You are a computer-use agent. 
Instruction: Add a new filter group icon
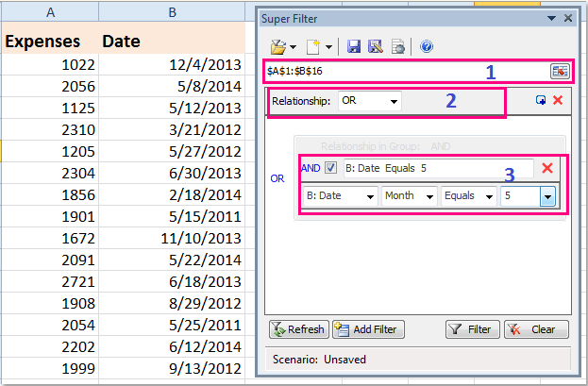point(541,100)
